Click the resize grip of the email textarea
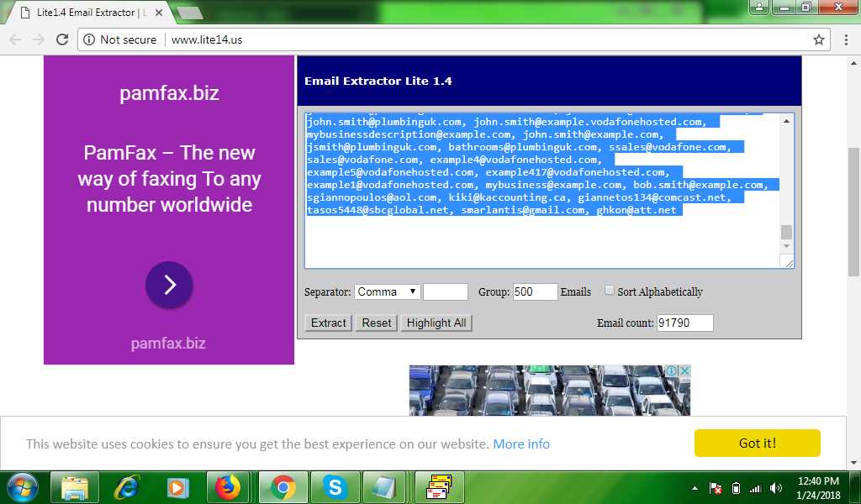 [x=789, y=264]
